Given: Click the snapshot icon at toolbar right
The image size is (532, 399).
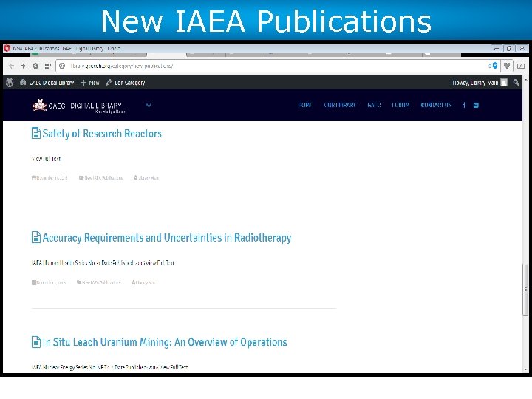Looking at the screenshot, I should point(521,66).
